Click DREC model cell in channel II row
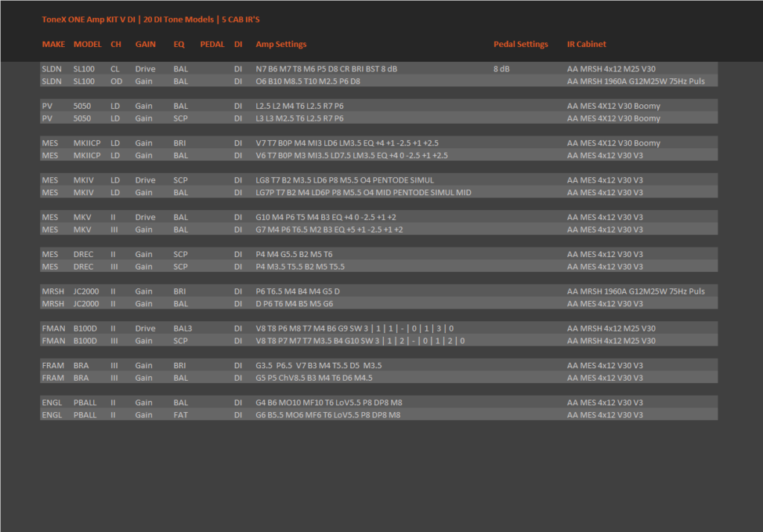763x532 pixels. [83, 255]
